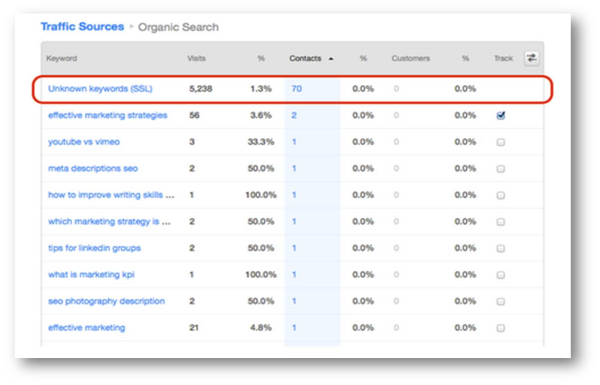Screen dimensions: 600x385
Task: Tick Track for seo photography description
Action: [x=501, y=302]
